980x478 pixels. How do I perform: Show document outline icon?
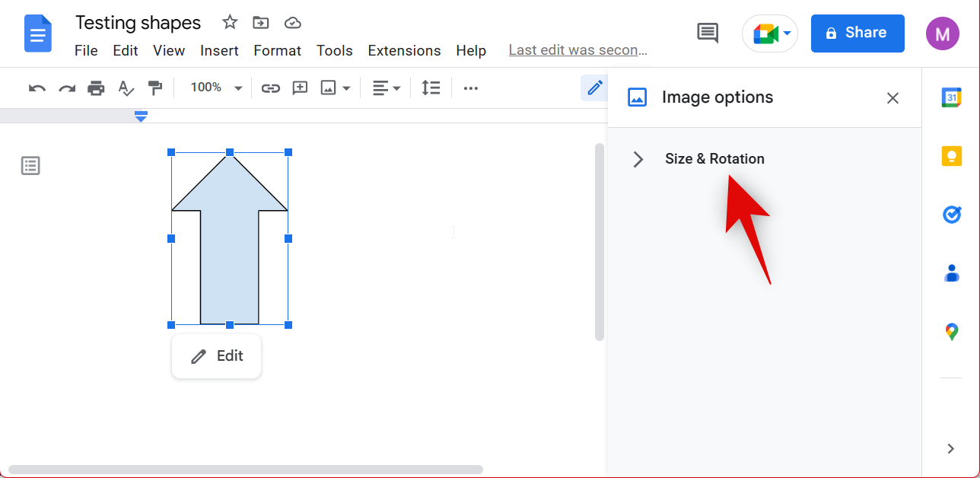pyautogui.click(x=30, y=166)
